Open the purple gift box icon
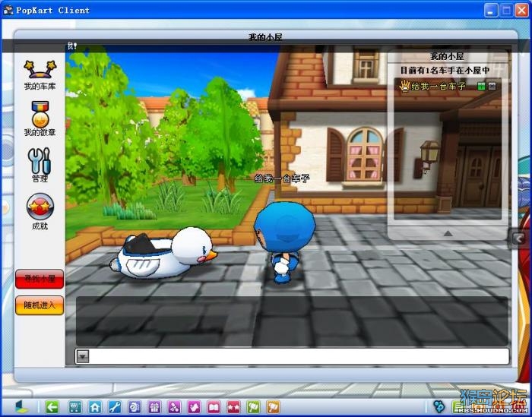This screenshot has height=417, width=532. (x=154, y=406)
